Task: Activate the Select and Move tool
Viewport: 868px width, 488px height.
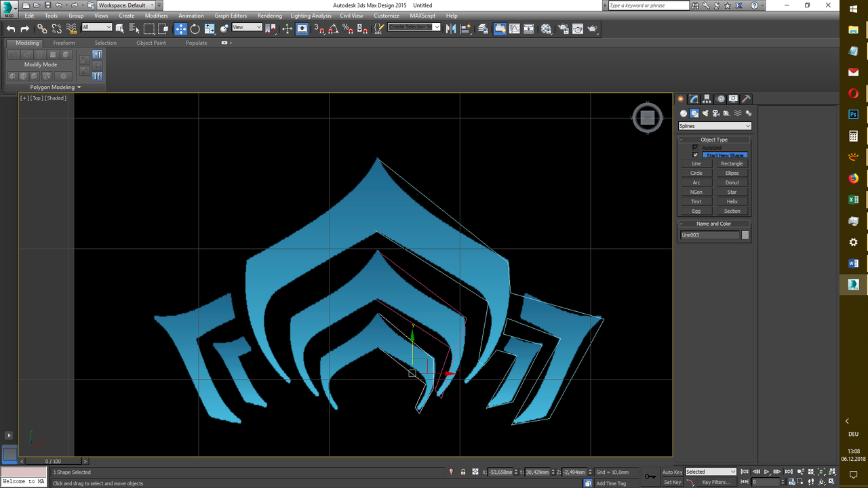Action: 180,28
